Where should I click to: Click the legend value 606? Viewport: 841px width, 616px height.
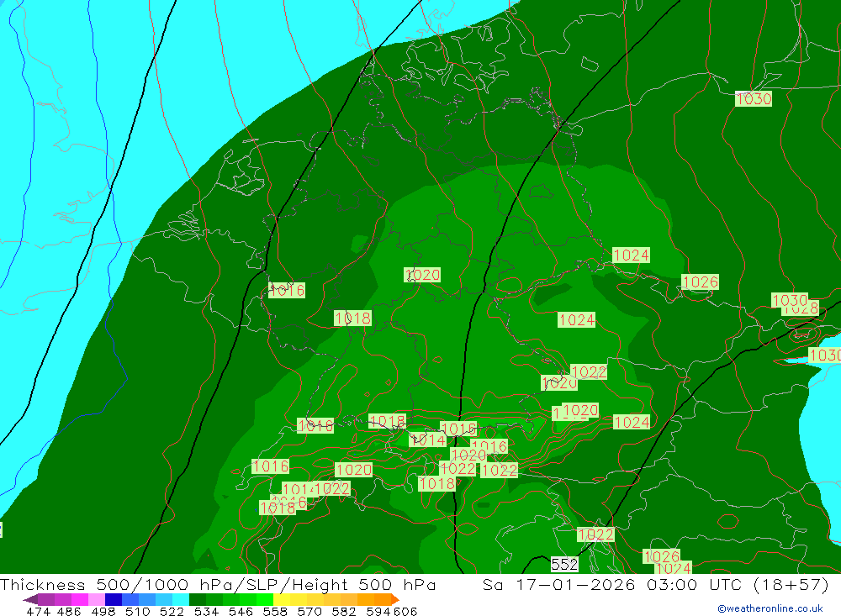[x=405, y=611]
